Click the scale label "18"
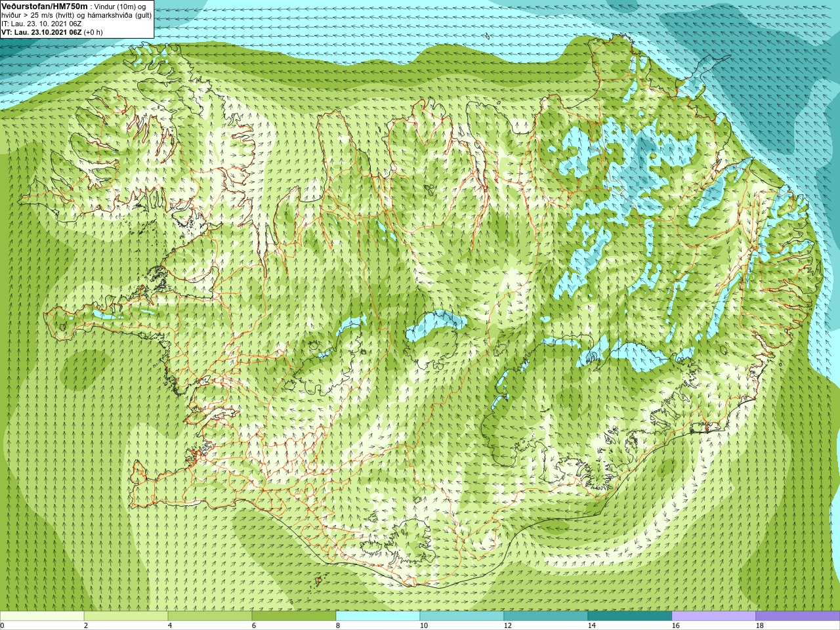 [x=760, y=626]
